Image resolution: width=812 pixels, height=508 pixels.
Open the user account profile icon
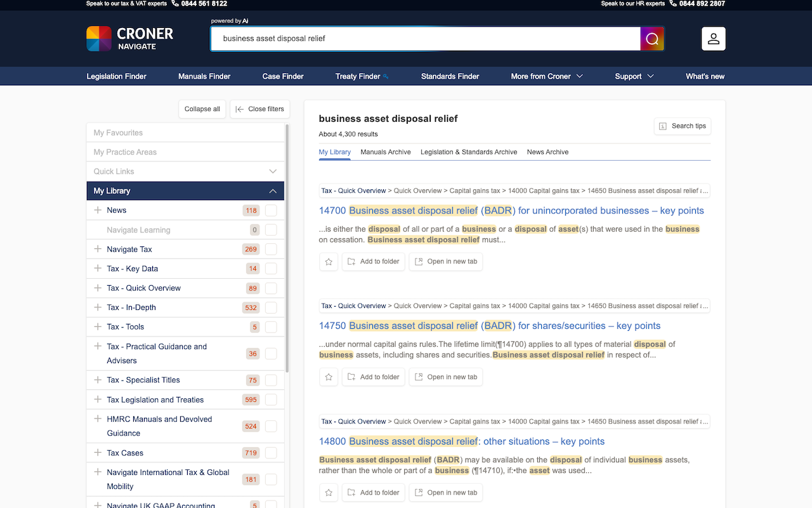click(x=714, y=39)
